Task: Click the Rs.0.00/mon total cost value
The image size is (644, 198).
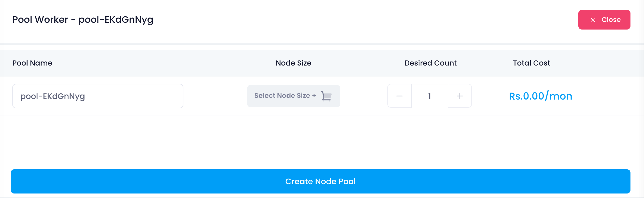Action: click(541, 96)
